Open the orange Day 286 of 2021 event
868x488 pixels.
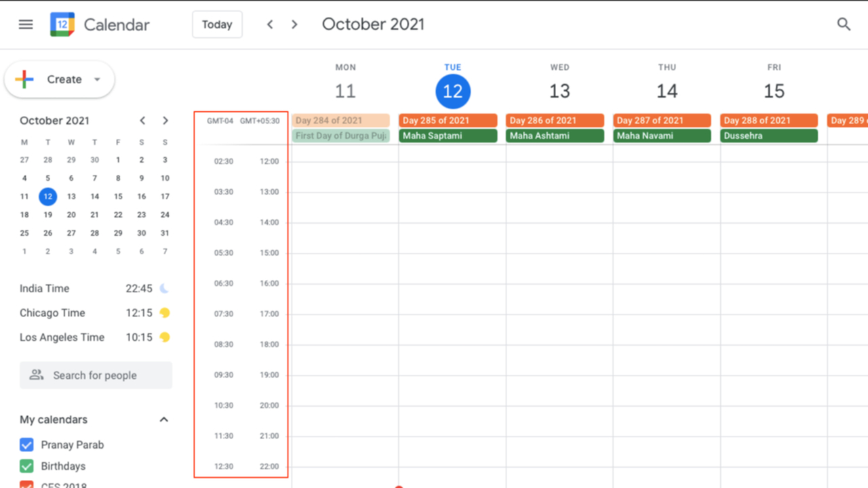click(x=555, y=121)
